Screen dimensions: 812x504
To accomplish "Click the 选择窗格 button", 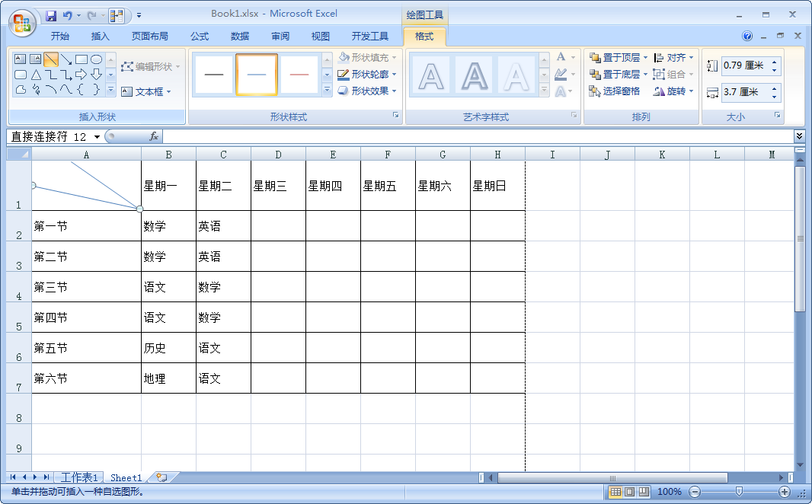I will pos(615,91).
